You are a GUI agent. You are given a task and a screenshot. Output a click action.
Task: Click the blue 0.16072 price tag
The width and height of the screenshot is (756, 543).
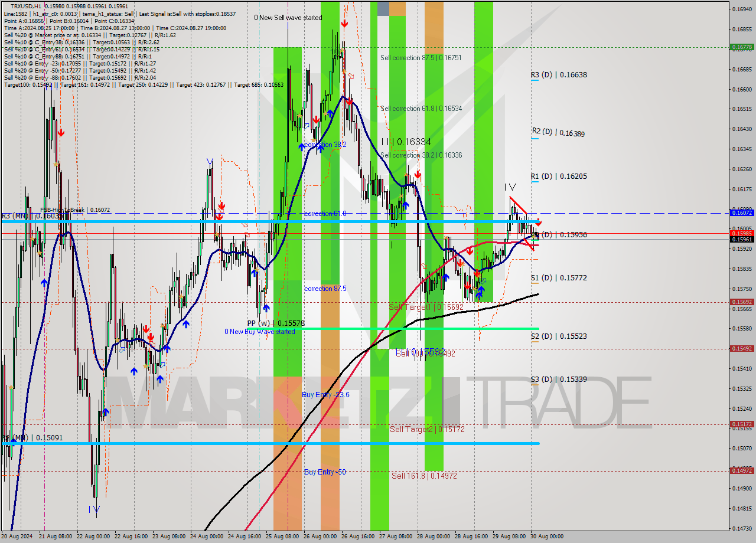coord(742,212)
